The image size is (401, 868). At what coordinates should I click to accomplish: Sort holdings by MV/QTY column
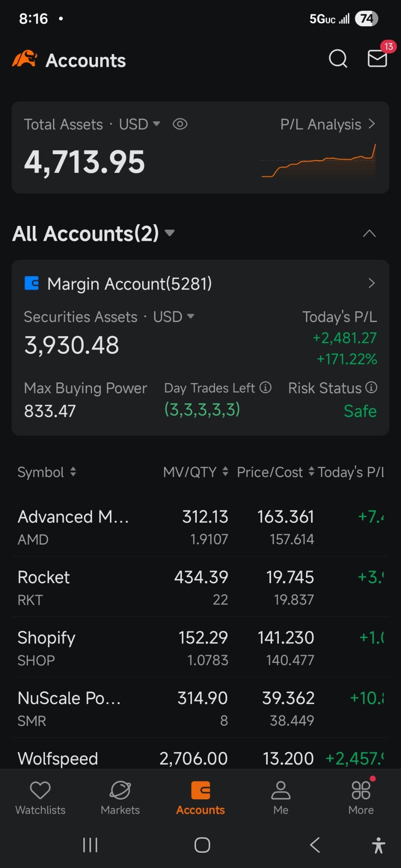[x=196, y=472]
